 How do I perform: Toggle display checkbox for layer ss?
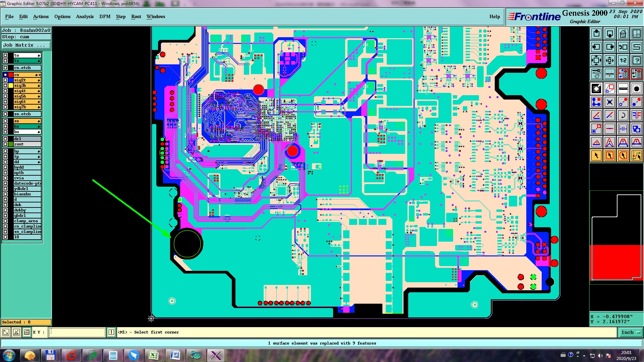point(5,121)
